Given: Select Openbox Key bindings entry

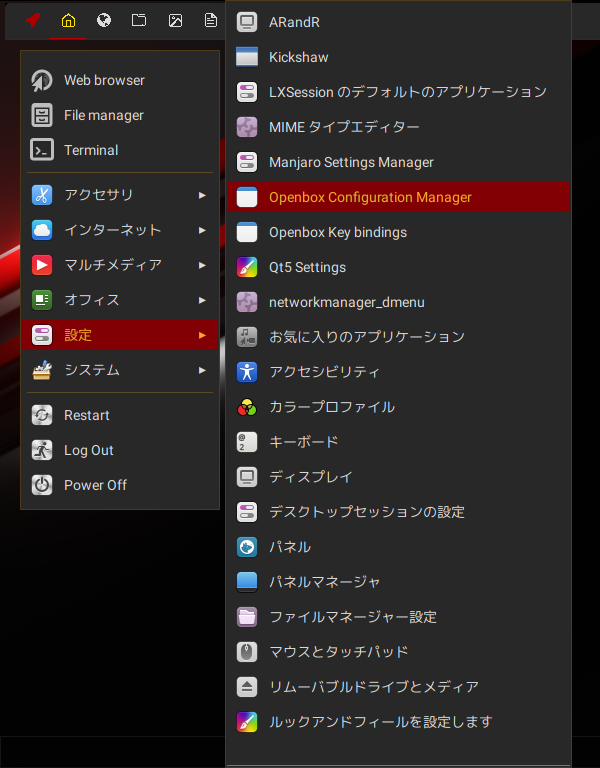Looking at the screenshot, I should tap(398, 232).
